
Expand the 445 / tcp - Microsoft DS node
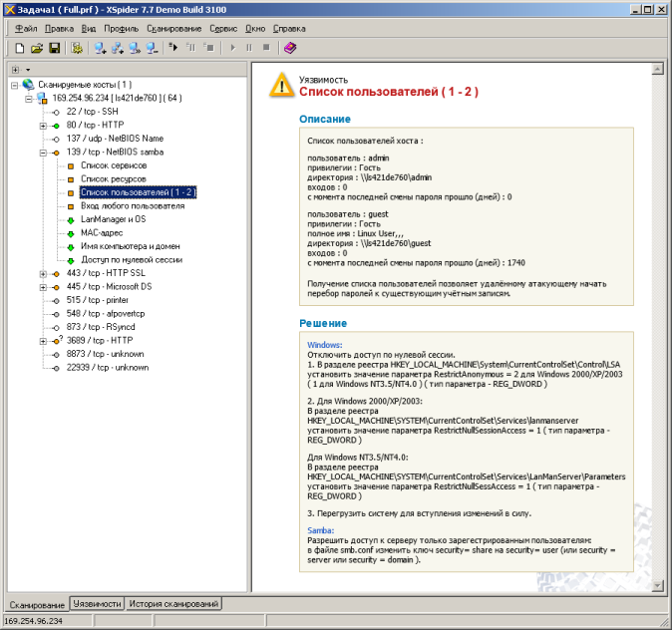pos(43,287)
